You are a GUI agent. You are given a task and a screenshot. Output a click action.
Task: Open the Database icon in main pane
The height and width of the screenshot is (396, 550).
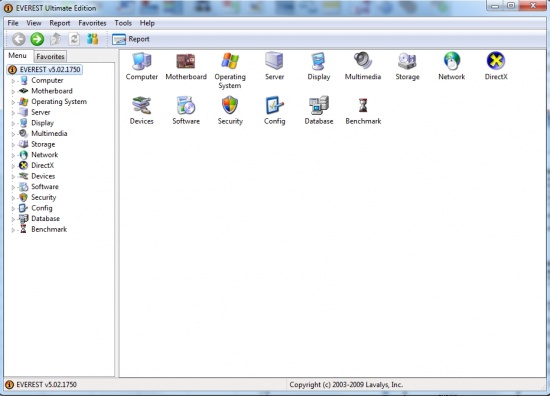318,105
